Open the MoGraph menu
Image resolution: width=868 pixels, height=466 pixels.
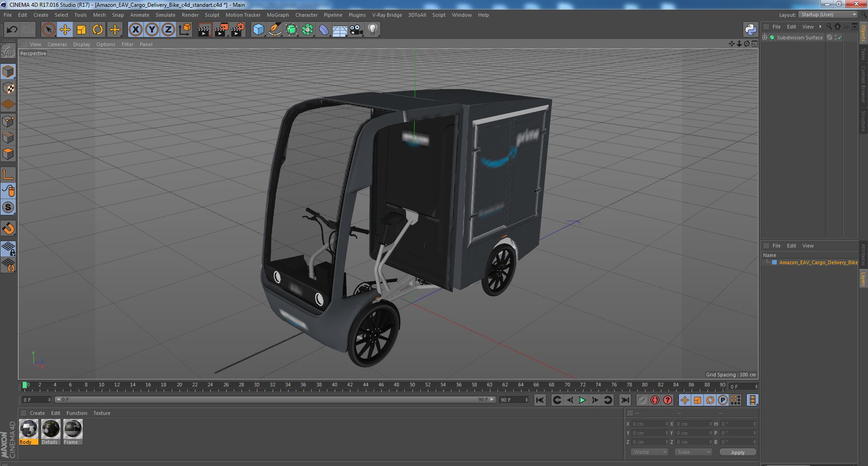point(278,15)
